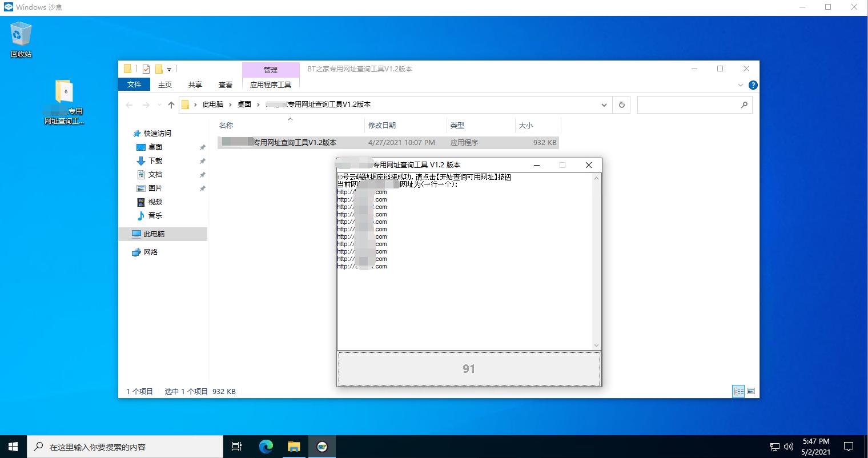The width and height of the screenshot is (868, 458).
Task: Open the 网络 (Network) item in sidebar
Action: [151, 252]
